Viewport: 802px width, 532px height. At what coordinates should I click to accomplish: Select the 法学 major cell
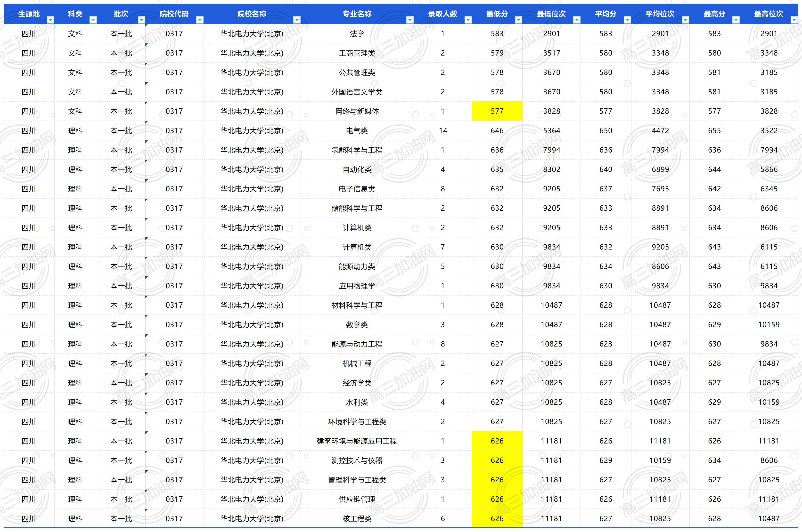(357, 34)
